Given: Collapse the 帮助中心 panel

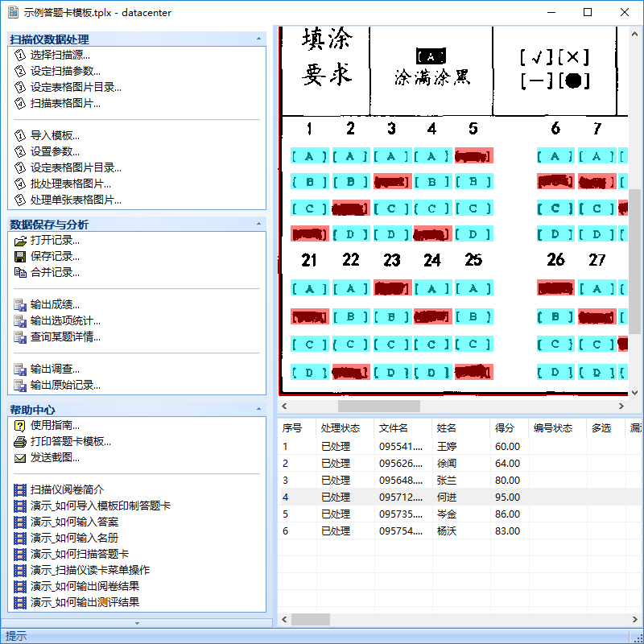Looking at the screenshot, I should pyautogui.click(x=258, y=409).
